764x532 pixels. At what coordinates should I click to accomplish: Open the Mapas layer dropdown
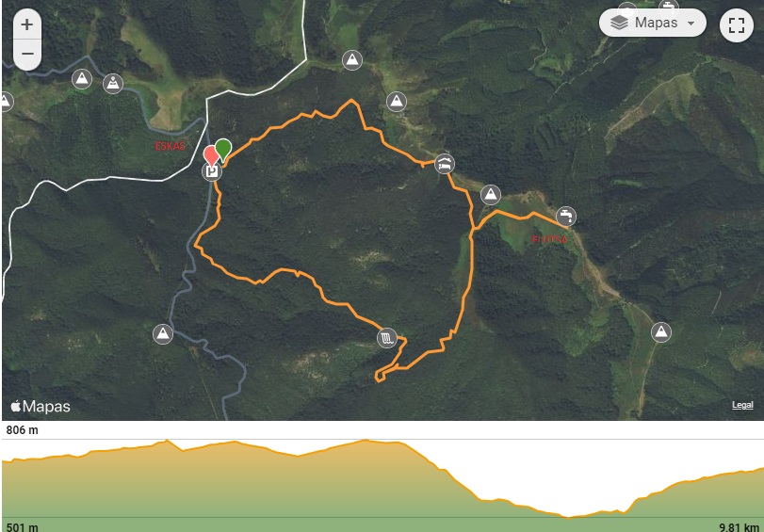653,23
